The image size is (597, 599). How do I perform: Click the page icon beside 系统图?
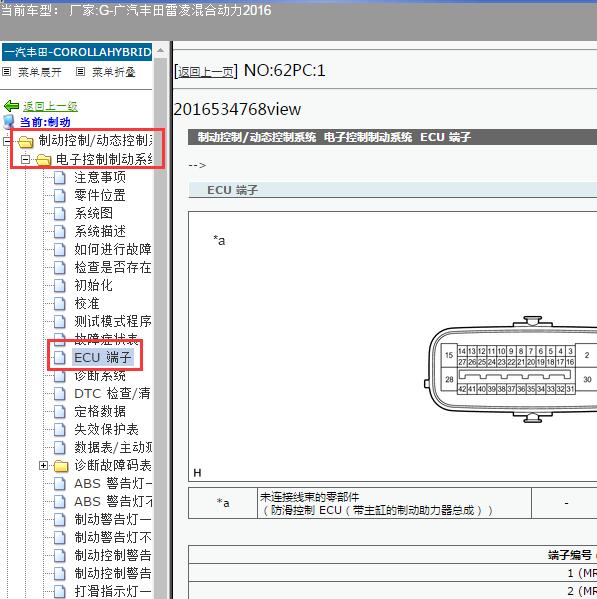[x=60, y=214]
